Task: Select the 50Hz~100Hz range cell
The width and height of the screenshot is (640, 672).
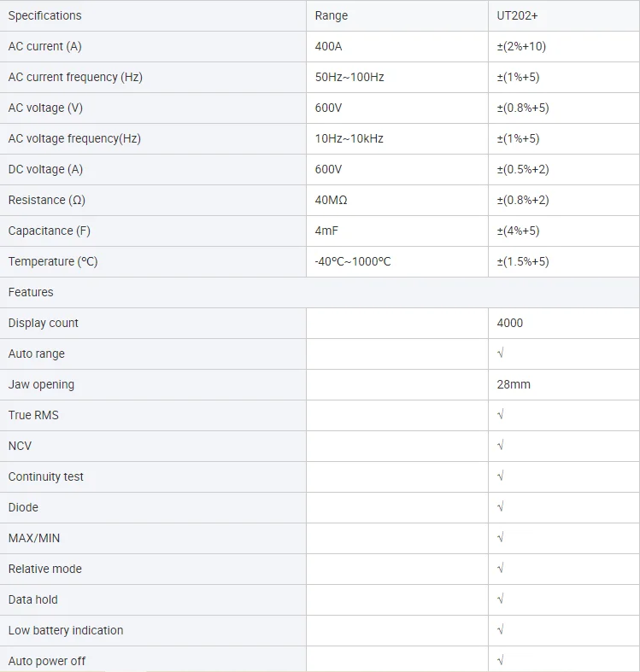Action: pyautogui.click(x=349, y=77)
